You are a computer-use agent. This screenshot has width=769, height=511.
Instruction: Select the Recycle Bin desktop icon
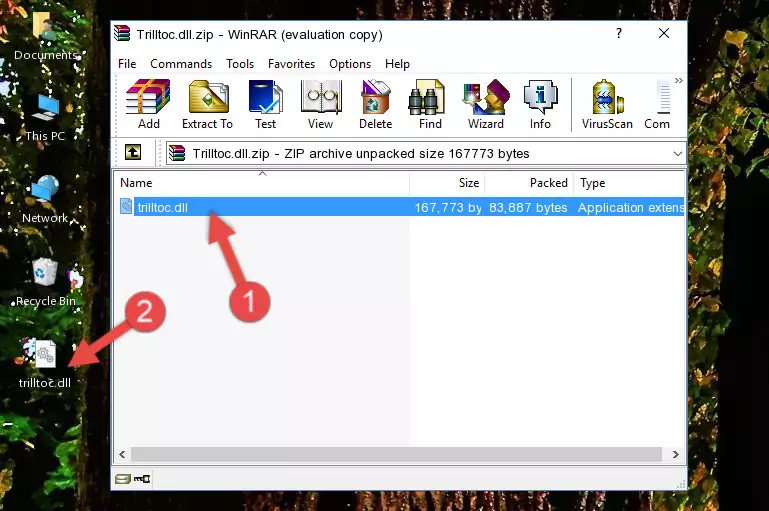pos(46,282)
